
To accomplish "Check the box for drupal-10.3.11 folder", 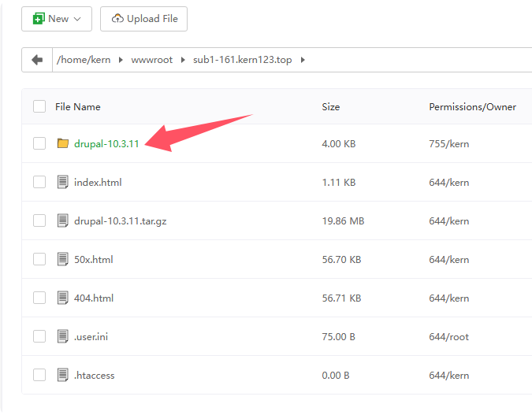I will 39,143.
